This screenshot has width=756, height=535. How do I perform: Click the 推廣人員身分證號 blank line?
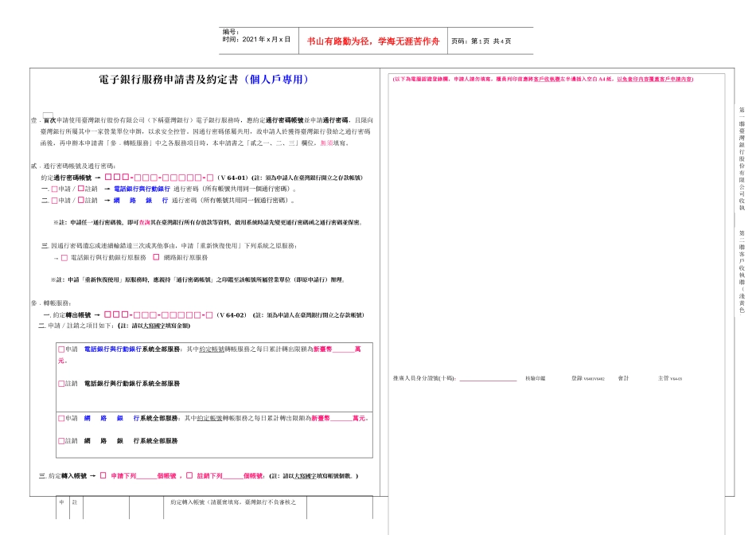pyautogui.click(x=488, y=379)
